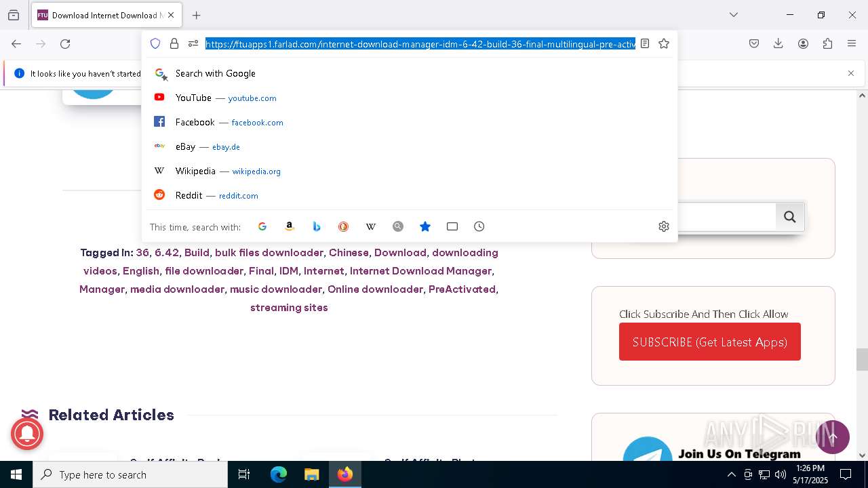Search this time in open Tabs icon
The width and height of the screenshot is (868, 488).
click(x=452, y=226)
